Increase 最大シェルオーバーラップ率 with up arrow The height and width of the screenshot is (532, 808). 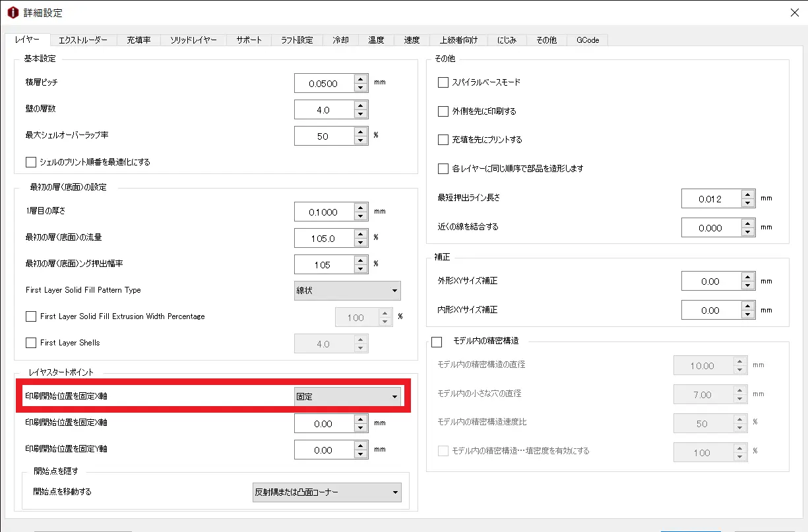pos(361,132)
